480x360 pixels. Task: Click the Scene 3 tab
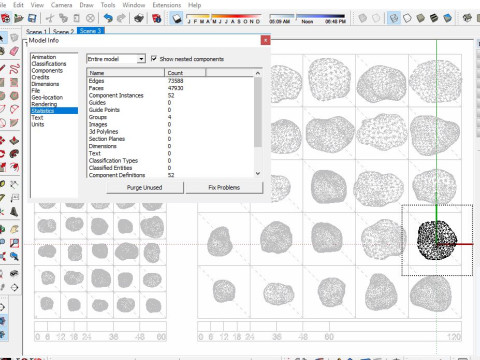pos(90,31)
